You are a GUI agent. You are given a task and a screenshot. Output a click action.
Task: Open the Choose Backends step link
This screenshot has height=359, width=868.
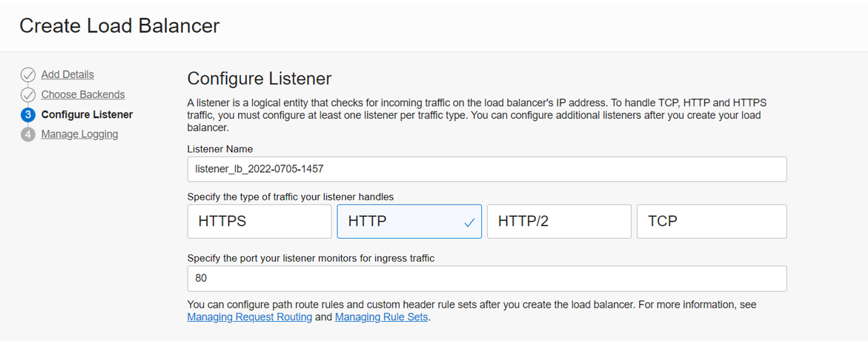83,94
